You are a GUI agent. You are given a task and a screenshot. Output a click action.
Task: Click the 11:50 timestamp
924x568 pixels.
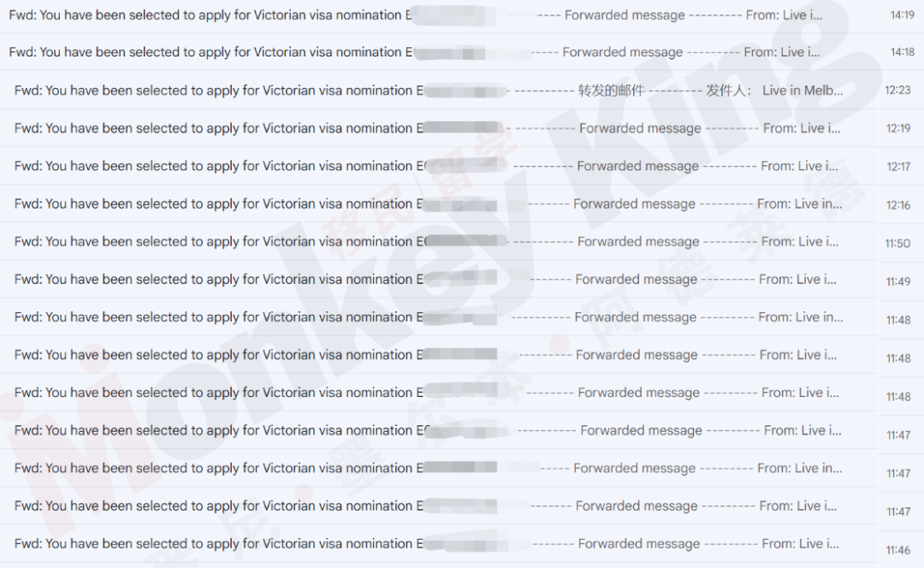[897, 243]
